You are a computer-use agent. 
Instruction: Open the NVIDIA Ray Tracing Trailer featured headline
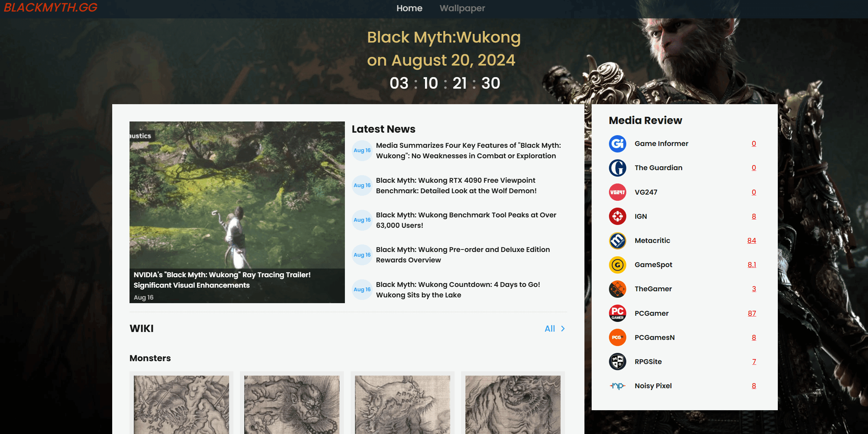tap(222, 280)
